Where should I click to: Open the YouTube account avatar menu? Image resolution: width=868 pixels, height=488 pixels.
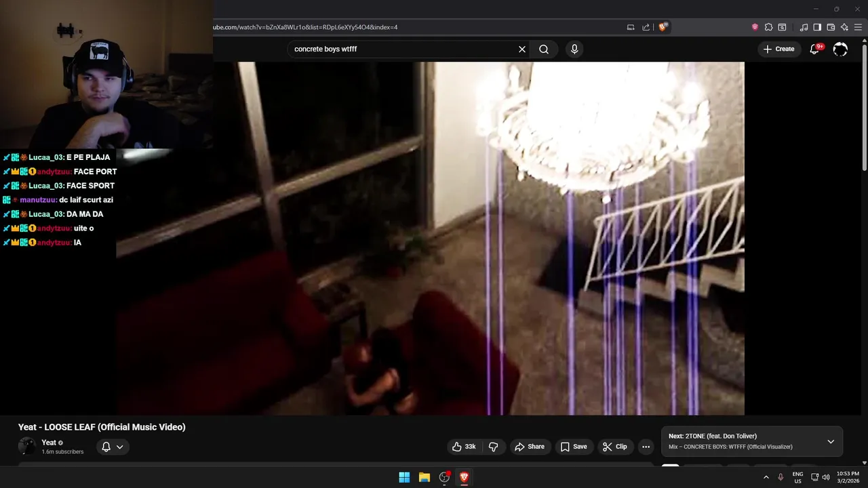tap(840, 49)
